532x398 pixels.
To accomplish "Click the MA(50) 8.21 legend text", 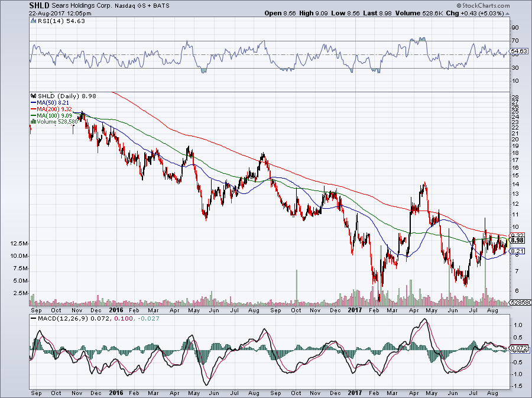I will [53, 102].
